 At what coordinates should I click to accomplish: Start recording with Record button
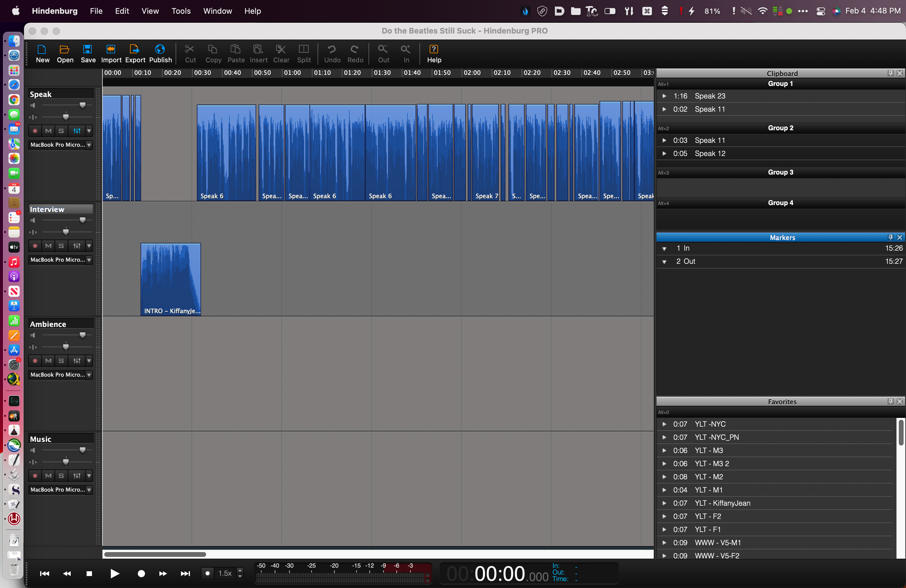[x=141, y=574]
